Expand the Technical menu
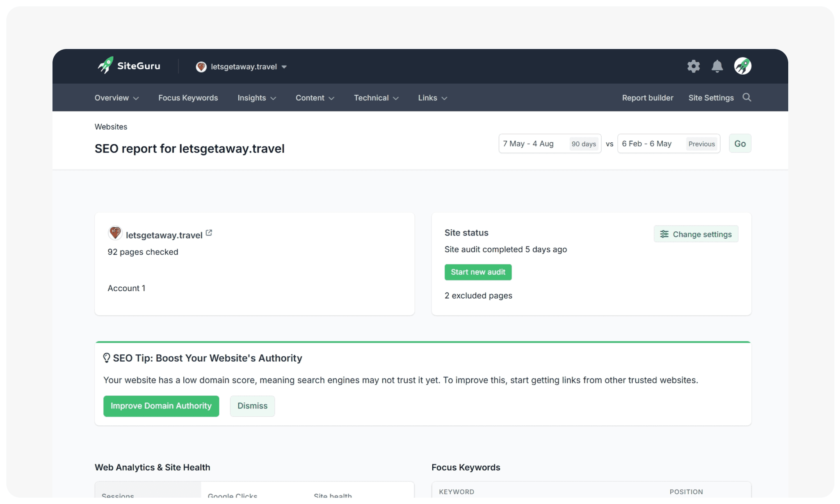Image resolution: width=840 pixels, height=504 pixels. pyautogui.click(x=376, y=98)
